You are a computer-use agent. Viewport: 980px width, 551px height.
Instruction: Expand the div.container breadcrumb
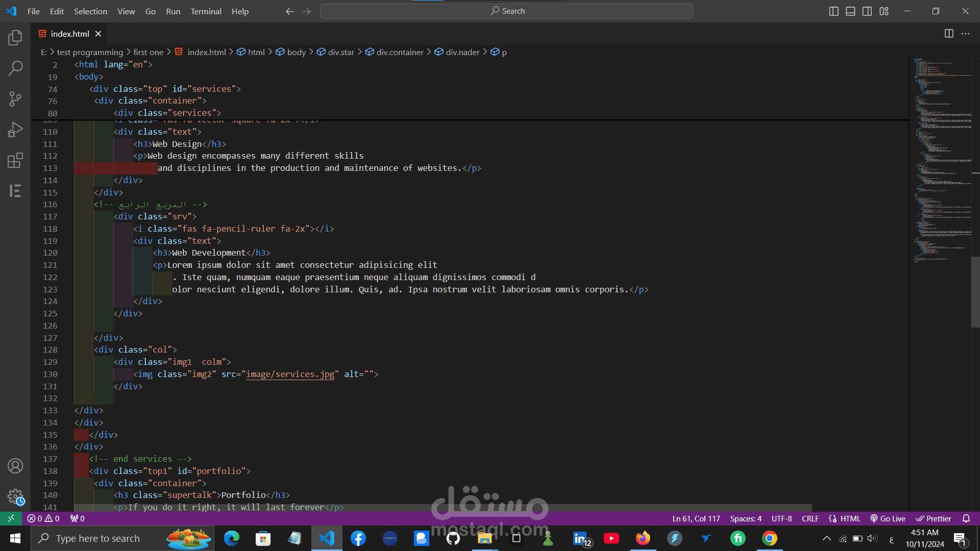(400, 52)
